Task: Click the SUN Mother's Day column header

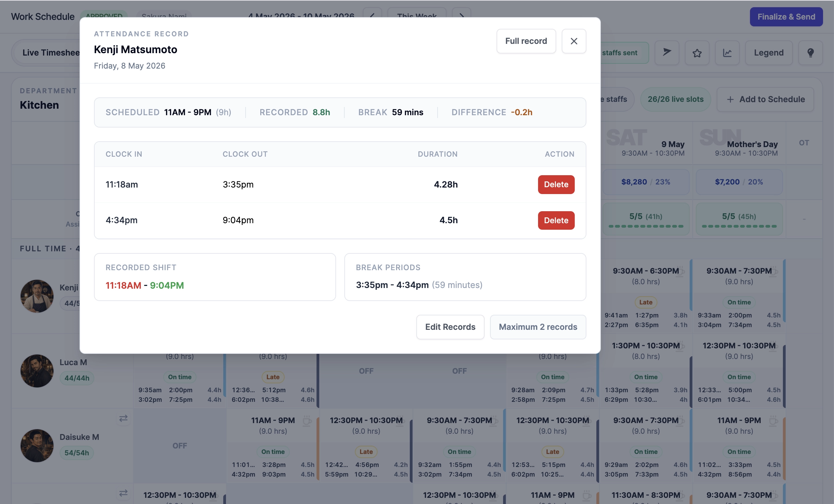Action: pyautogui.click(x=739, y=143)
